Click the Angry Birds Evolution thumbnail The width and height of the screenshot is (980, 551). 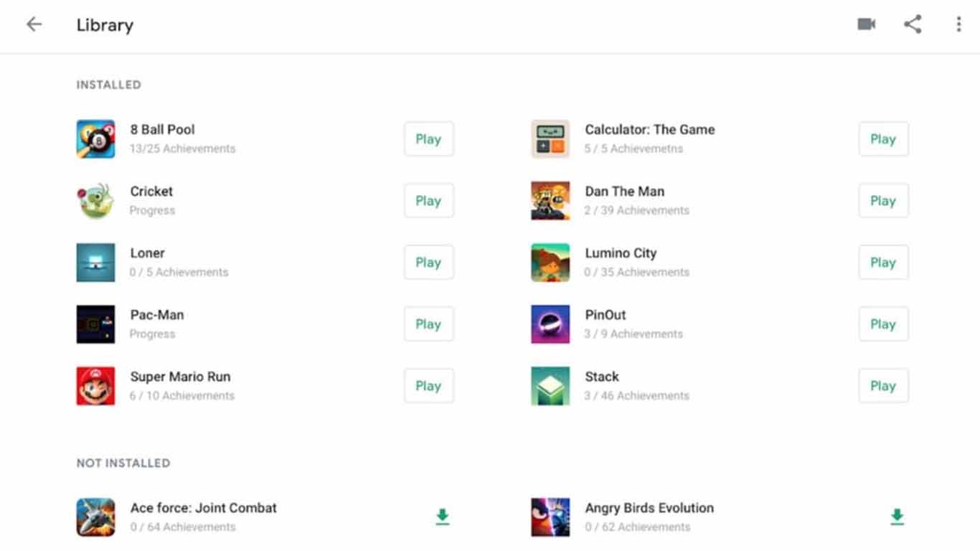(x=550, y=517)
